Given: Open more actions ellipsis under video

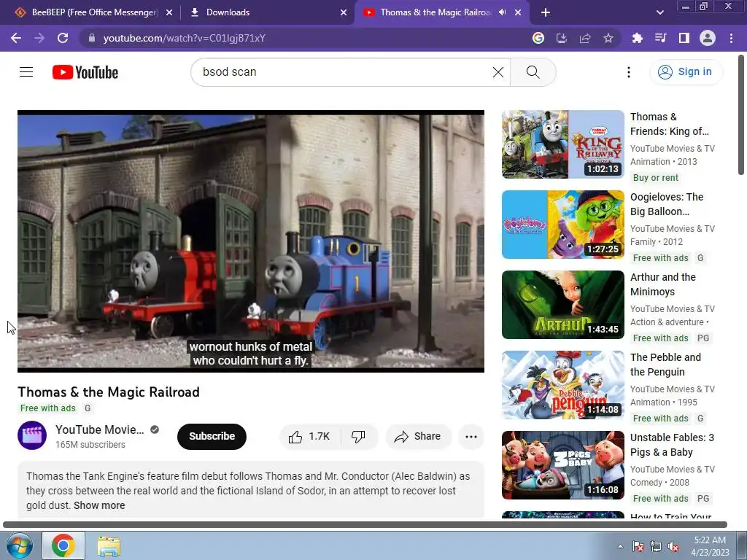Looking at the screenshot, I should click(x=471, y=436).
